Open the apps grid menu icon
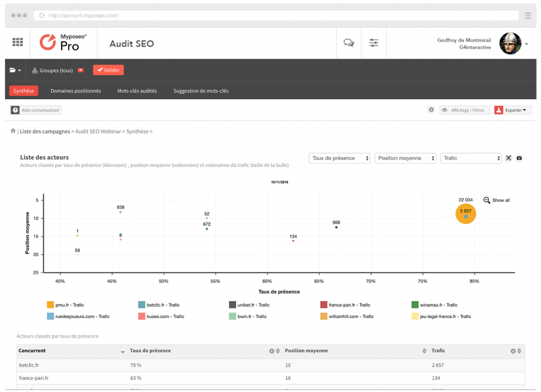This screenshot has width=541, height=392. pos(18,42)
